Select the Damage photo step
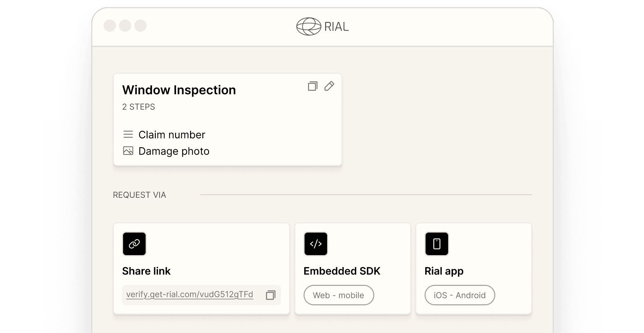 174,151
